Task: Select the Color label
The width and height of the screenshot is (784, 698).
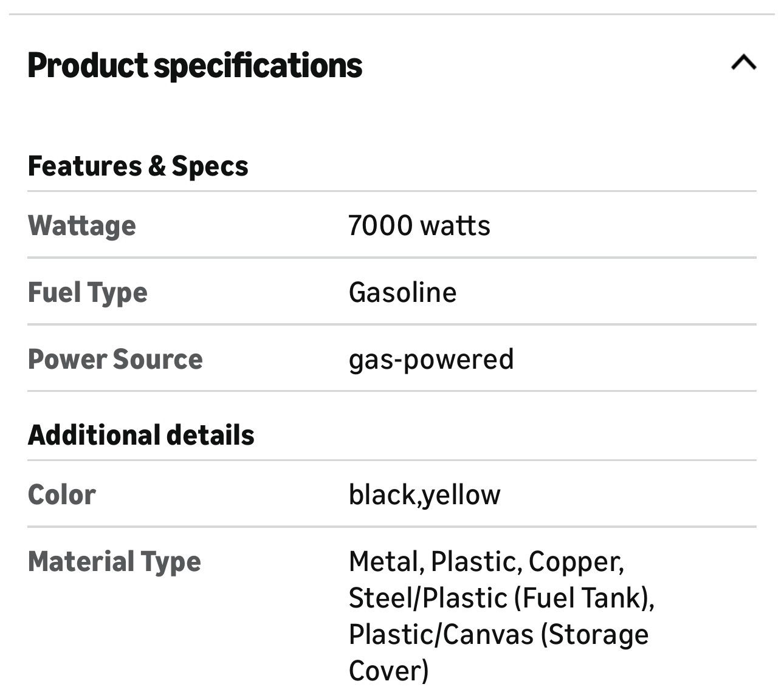Action: pos(62,494)
